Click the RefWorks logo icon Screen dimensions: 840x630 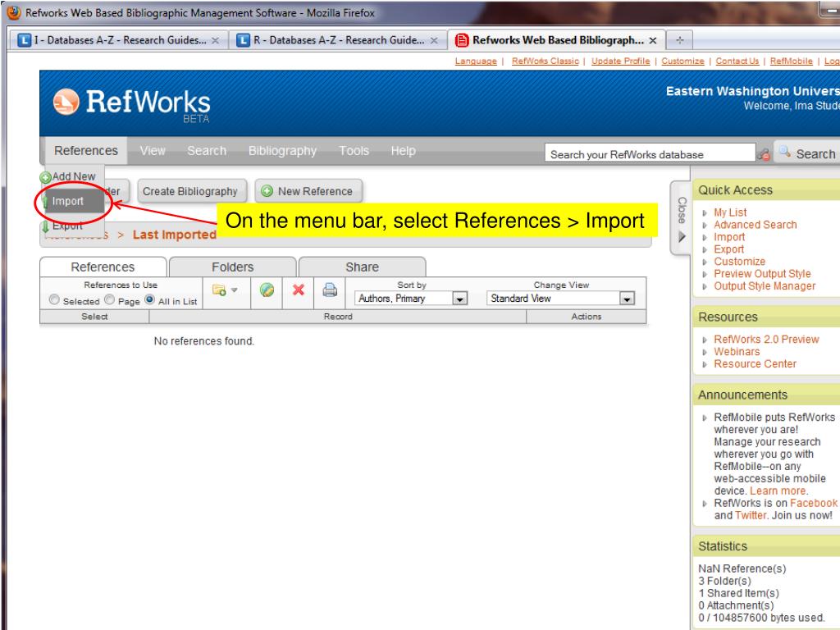(x=66, y=101)
